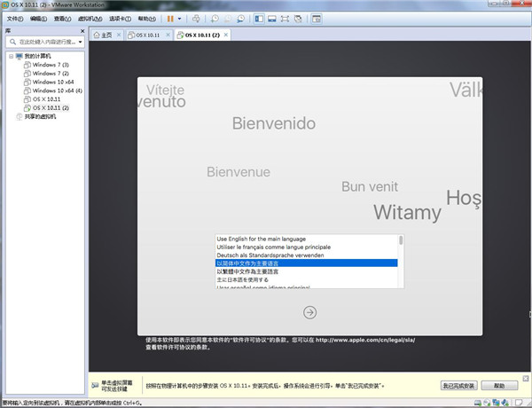Open the 虚拟机 menu

[x=90, y=19]
